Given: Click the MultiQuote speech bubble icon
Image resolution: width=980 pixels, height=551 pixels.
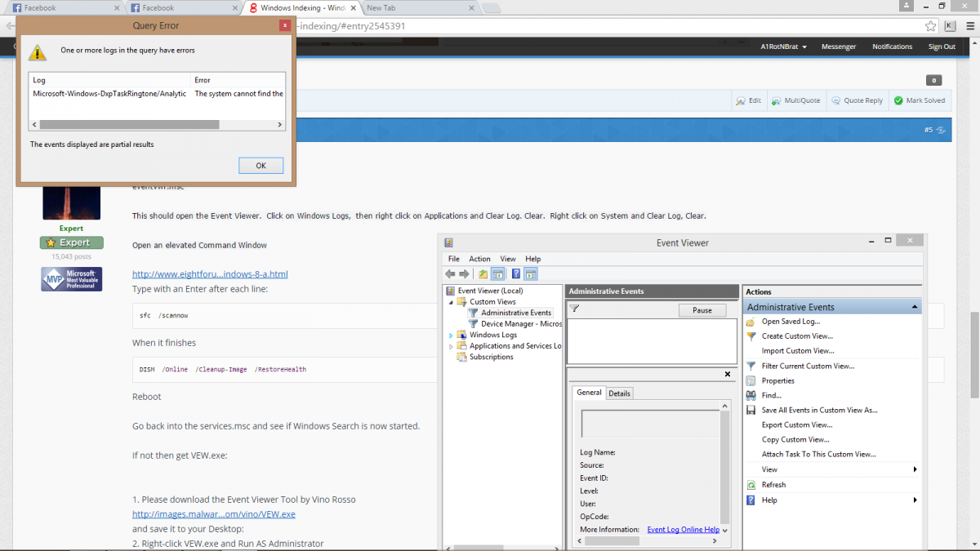Looking at the screenshot, I should click(x=776, y=100).
